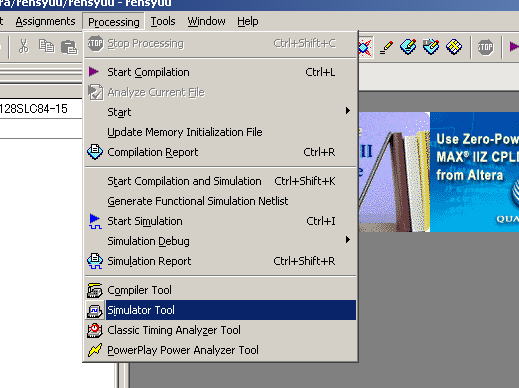Select Generate Functional Simulation Netlist
This screenshot has height=388, width=519.
tap(220, 201)
